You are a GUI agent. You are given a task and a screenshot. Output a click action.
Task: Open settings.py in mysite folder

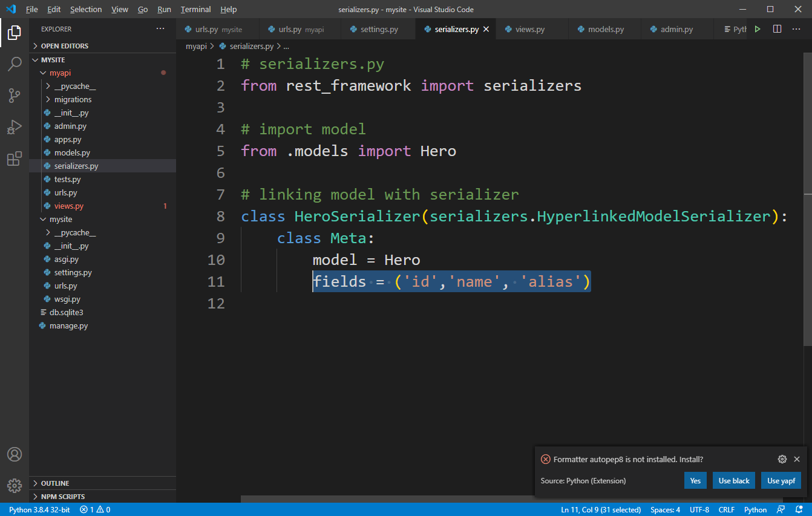[x=103, y=272]
